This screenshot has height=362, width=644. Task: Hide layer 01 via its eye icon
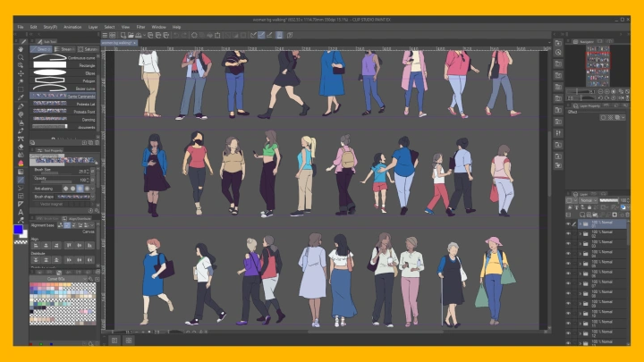point(569,224)
